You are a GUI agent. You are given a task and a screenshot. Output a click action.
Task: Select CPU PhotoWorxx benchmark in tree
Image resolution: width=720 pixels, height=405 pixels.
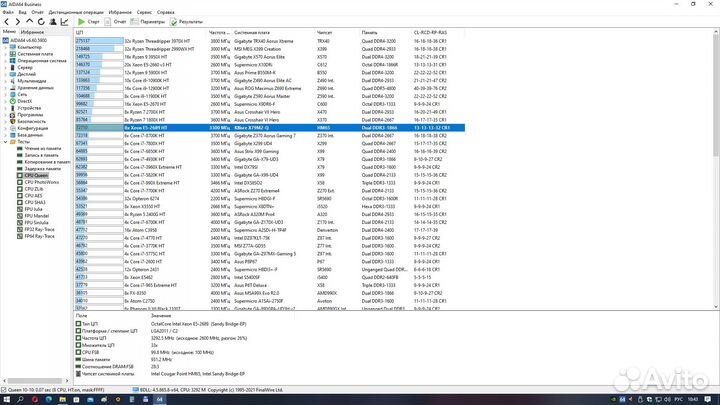(38, 183)
